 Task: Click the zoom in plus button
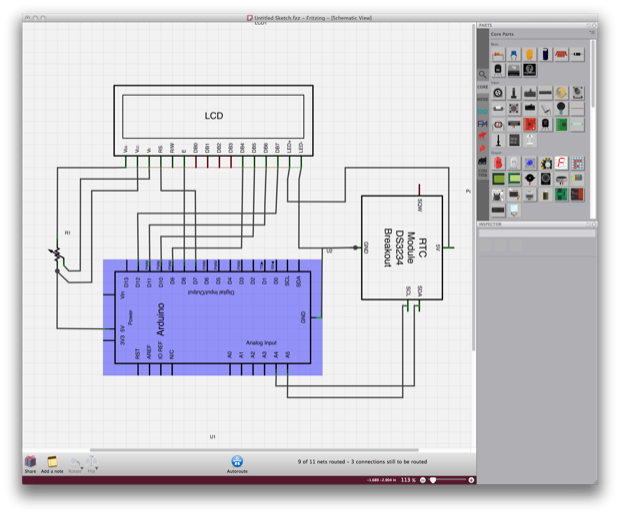(x=471, y=480)
